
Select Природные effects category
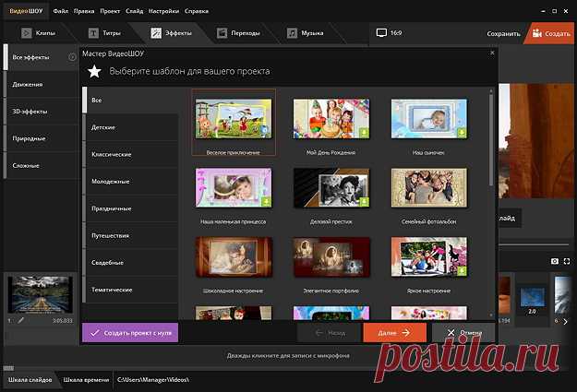pyautogui.click(x=41, y=138)
